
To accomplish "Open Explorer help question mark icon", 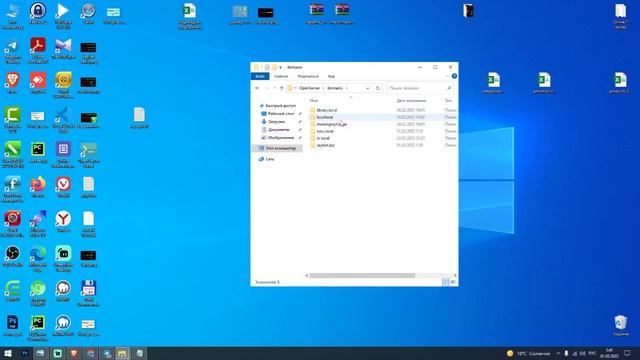I will tap(454, 76).
